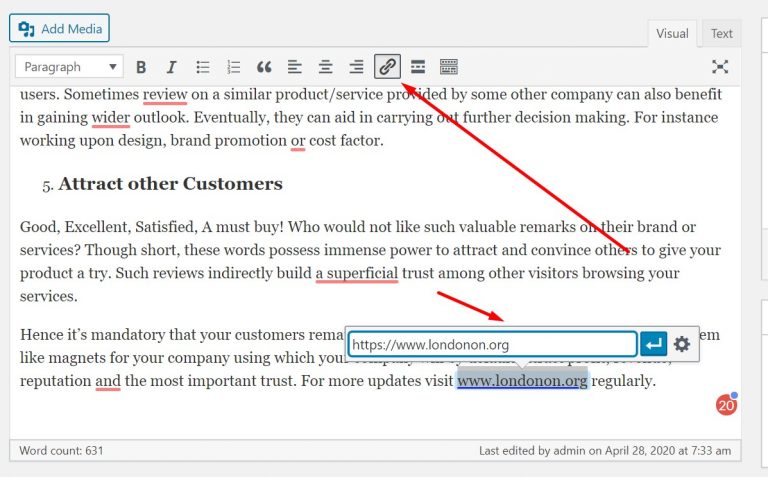768x477 pixels.
Task: Switch to the Visual editor tab
Action: [672, 33]
